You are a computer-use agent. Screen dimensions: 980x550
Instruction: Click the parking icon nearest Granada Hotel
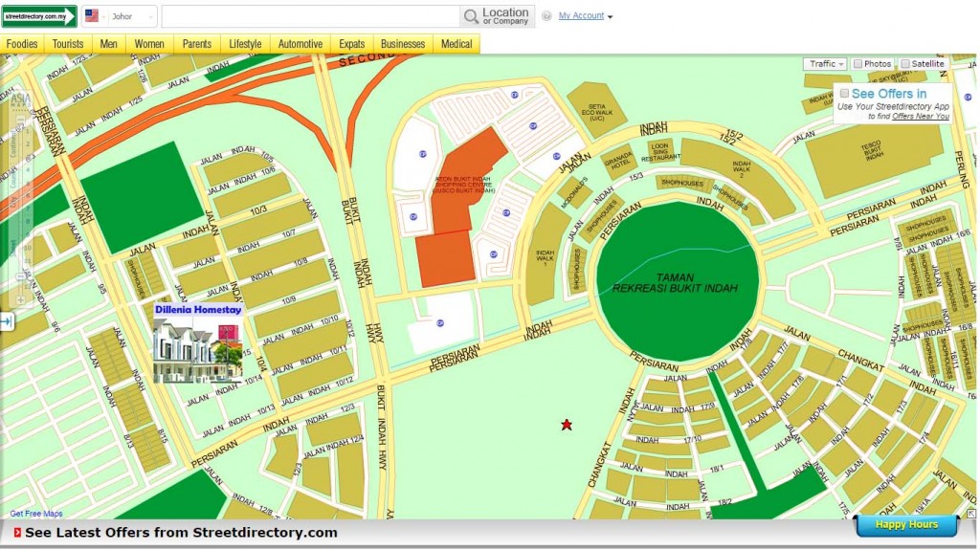coord(556,156)
